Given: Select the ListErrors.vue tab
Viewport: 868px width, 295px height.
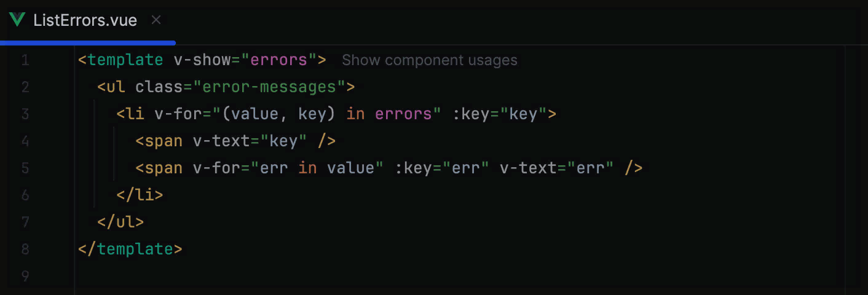Looking at the screenshot, I should (x=85, y=20).
